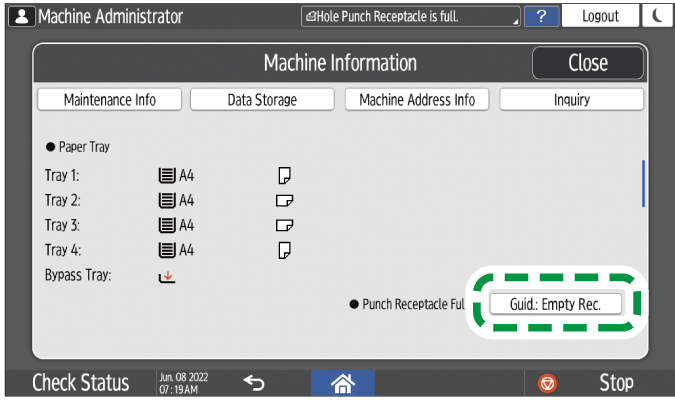Tap the Bypass Tray empty indicator icon
The height and width of the screenshot is (400, 675).
point(167,276)
